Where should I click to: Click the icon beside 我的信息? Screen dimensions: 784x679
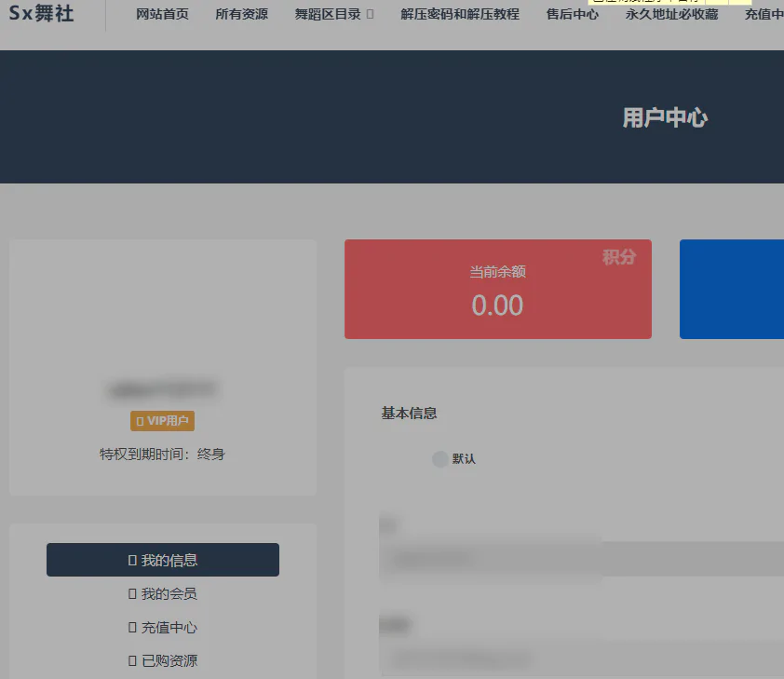[132, 560]
